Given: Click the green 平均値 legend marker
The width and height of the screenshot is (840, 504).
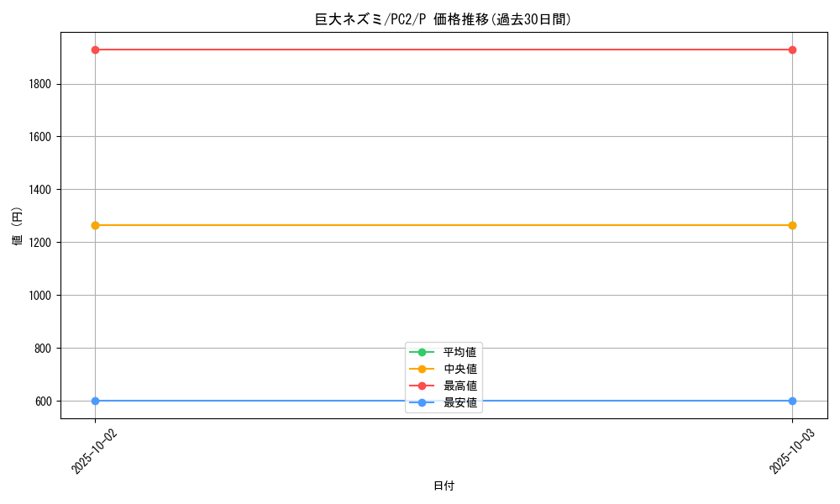Looking at the screenshot, I should point(423,352).
